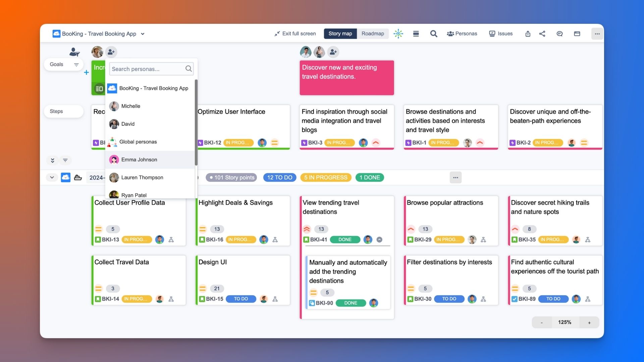Screen dimensions: 644x362
Task: Open search with the magnifier icon
Action: [x=433, y=34]
